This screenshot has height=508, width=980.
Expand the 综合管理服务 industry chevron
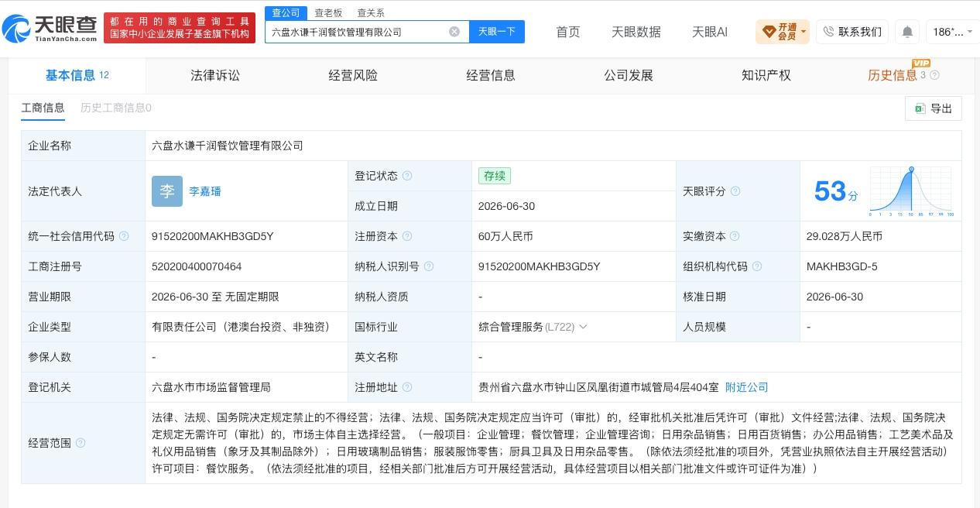(x=583, y=327)
